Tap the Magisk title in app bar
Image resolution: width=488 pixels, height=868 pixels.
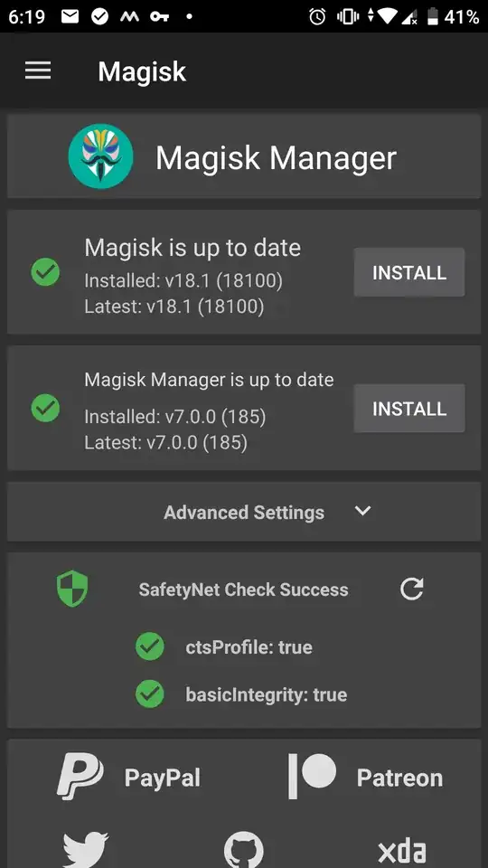(x=142, y=72)
